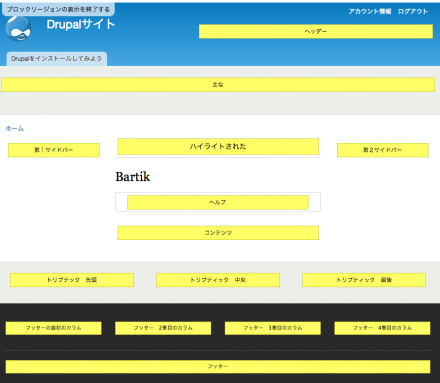Click the 第2サイドバー region block
440x383 pixels.
coord(383,150)
